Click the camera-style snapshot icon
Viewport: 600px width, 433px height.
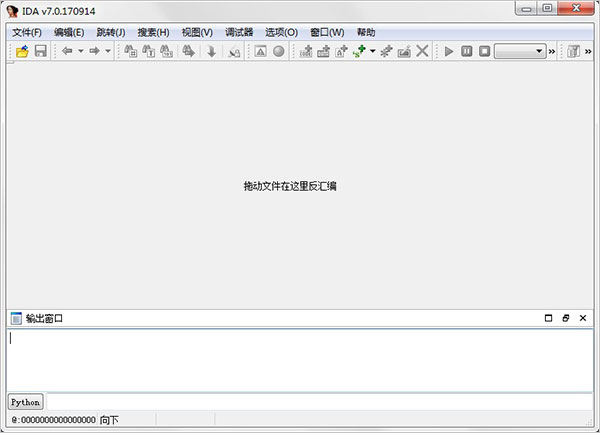pyautogui.click(x=404, y=51)
